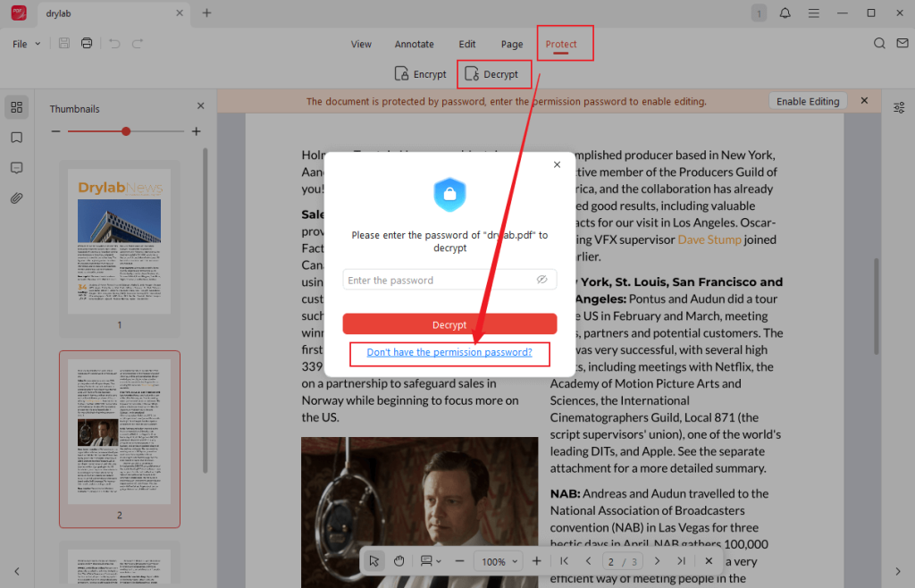Click the Don't have the permission password link
The image size is (915, 588).
pyautogui.click(x=449, y=352)
